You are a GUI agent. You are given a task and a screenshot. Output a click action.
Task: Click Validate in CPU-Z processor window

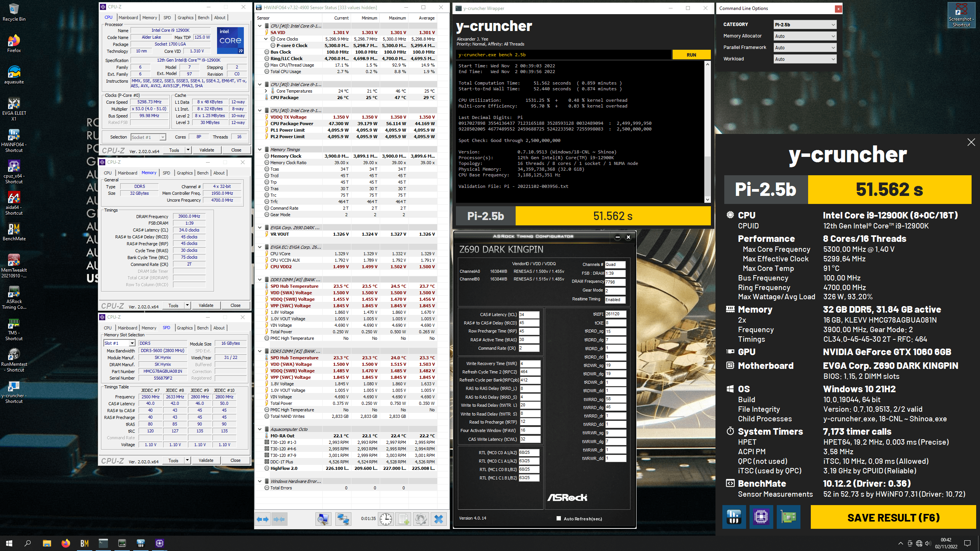click(207, 150)
